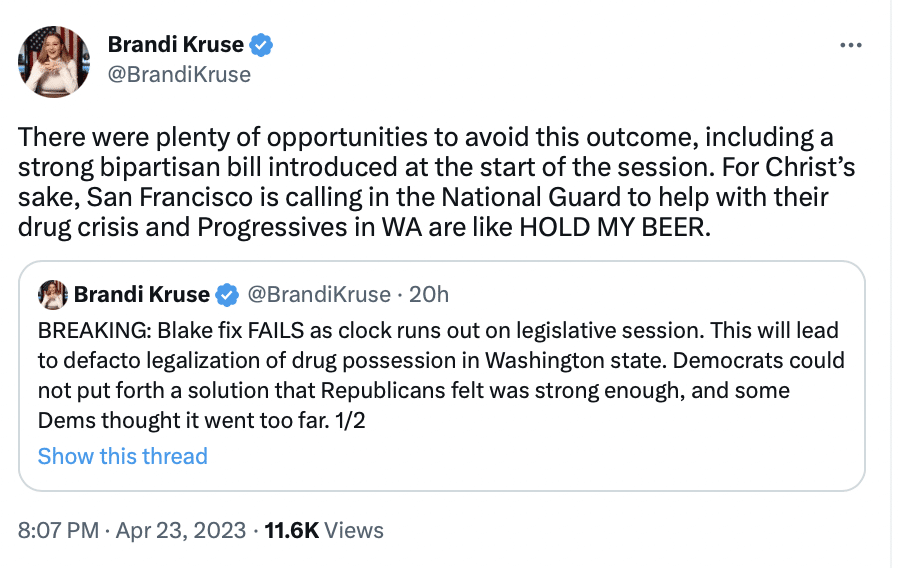
Task: Open the quoted tweet's 20h timestamp
Action: pyautogui.click(x=428, y=294)
